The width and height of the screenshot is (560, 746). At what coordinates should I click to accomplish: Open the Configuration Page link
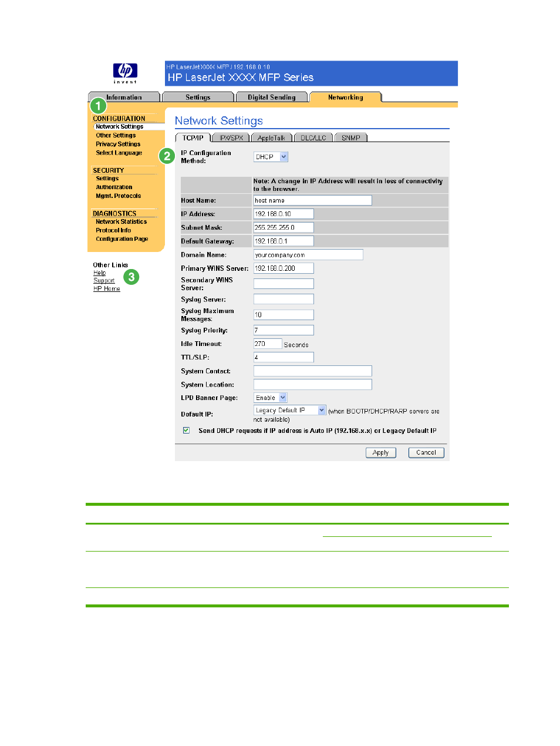[x=122, y=239]
